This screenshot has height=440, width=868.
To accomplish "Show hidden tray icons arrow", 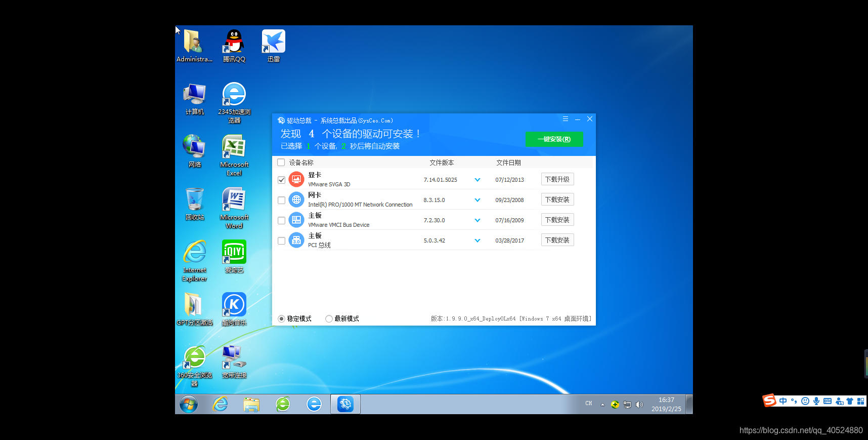I will click(602, 405).
